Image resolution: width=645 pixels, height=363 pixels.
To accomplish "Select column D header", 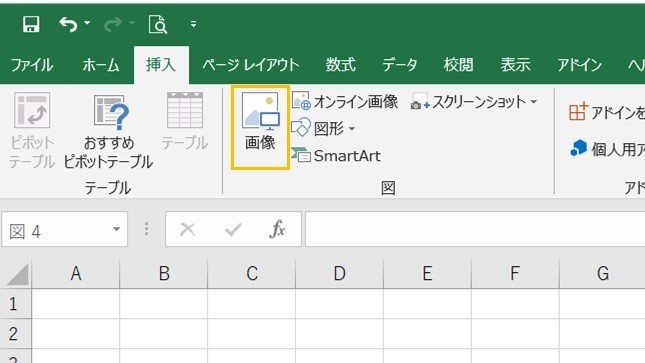I will pyautogui.click(x=340, y=273).
